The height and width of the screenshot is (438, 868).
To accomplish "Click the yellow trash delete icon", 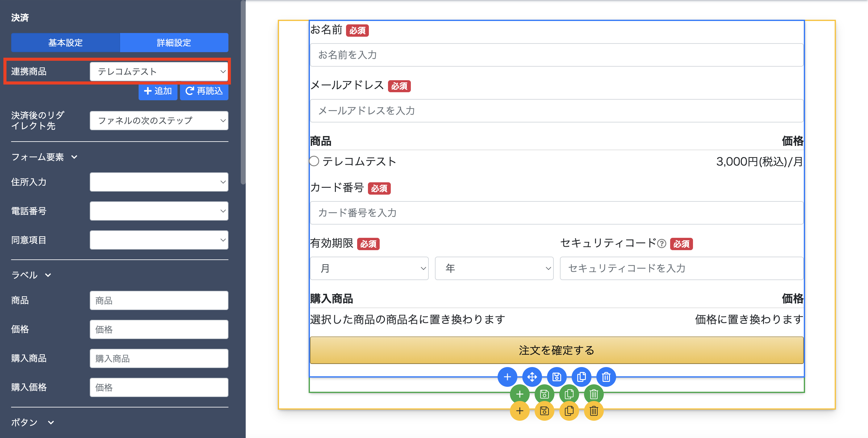I will point(594,411).
